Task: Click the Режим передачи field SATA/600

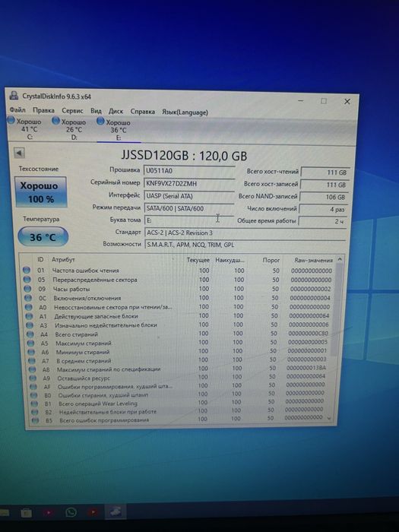Action: [x=189, y=208]
